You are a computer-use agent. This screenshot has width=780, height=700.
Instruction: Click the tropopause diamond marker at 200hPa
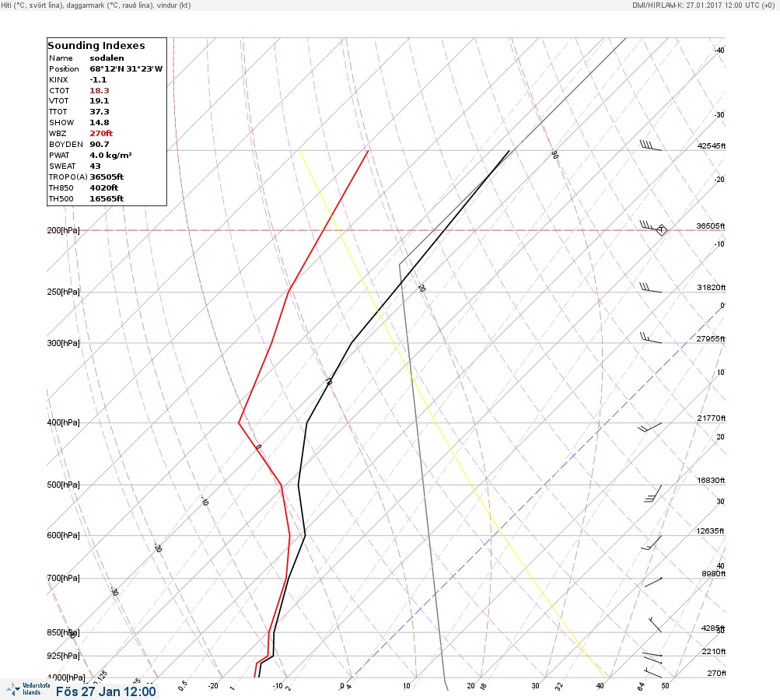pyautogui.click(x=661, y=230)
